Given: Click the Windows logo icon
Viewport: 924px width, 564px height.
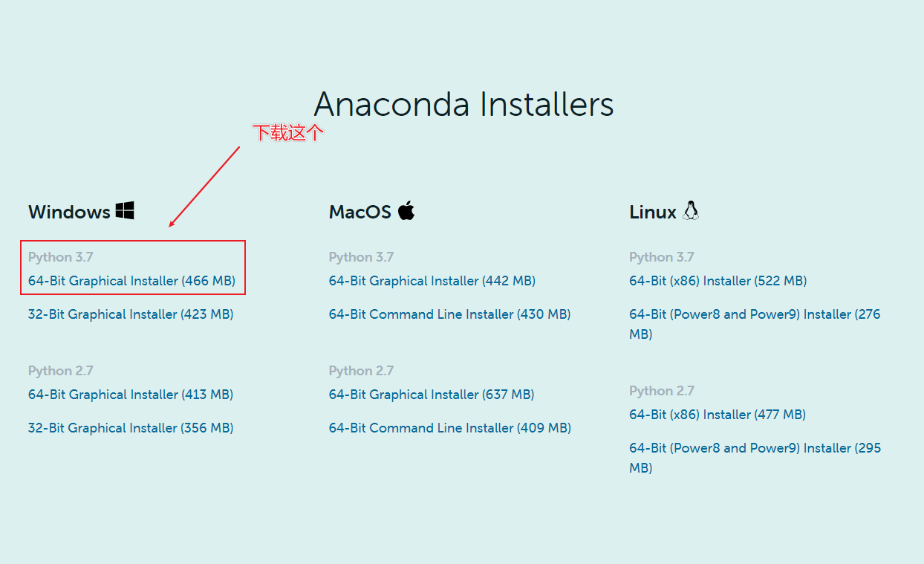Looking at the screenshot, I should click(125, 210).
